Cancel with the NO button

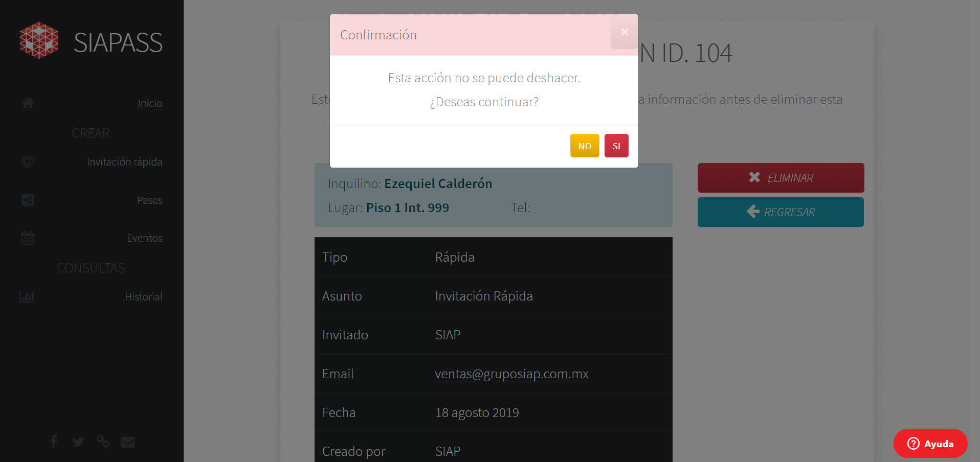585,146
